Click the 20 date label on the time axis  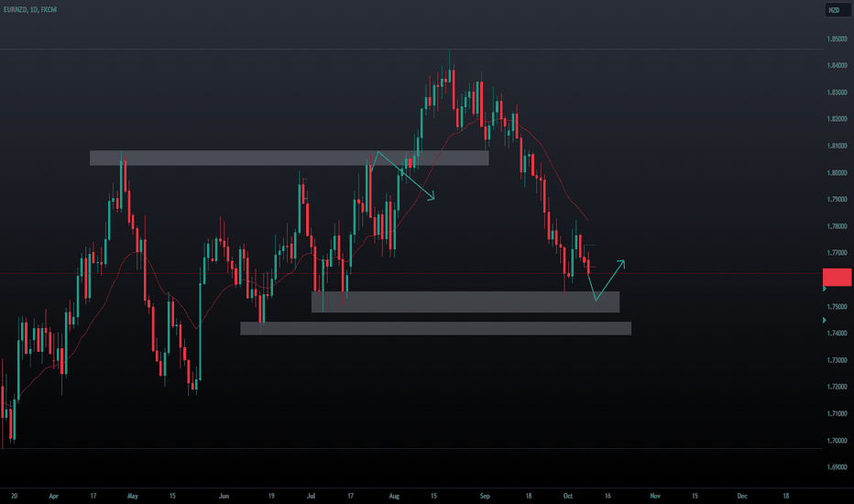click(14, 497)
